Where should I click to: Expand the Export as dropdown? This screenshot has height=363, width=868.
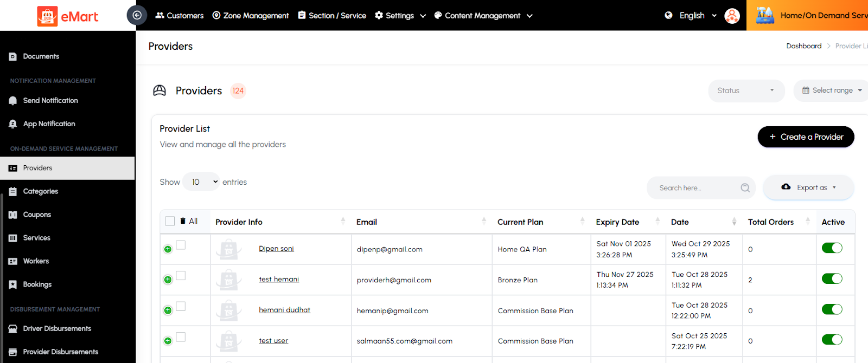pos(808,187)
